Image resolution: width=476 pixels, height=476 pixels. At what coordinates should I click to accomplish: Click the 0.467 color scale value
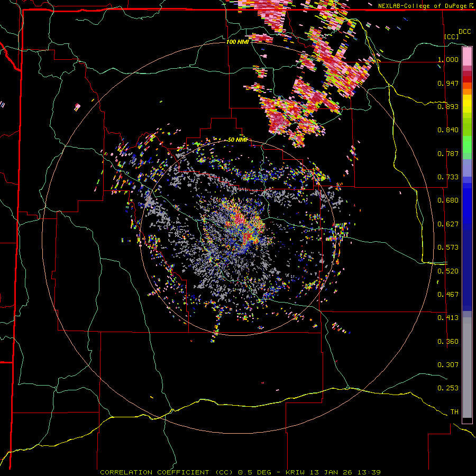click(x=448, y=295)
